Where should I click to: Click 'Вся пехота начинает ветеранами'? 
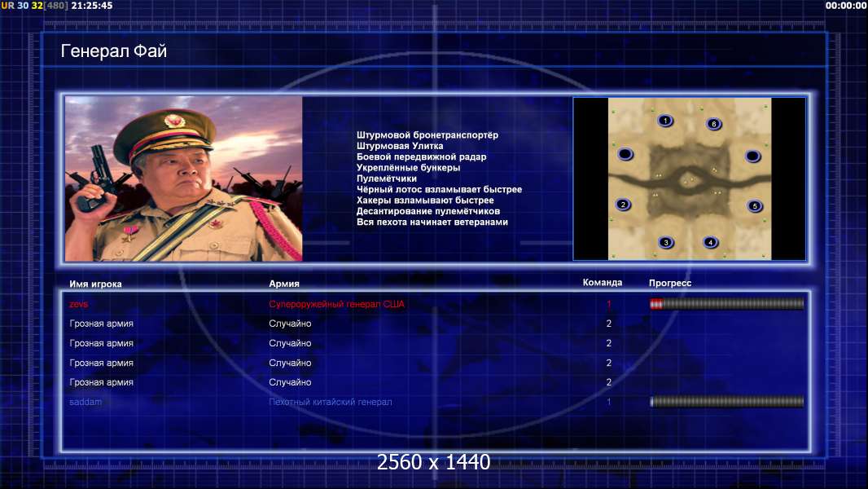click(x=432, y=222)
